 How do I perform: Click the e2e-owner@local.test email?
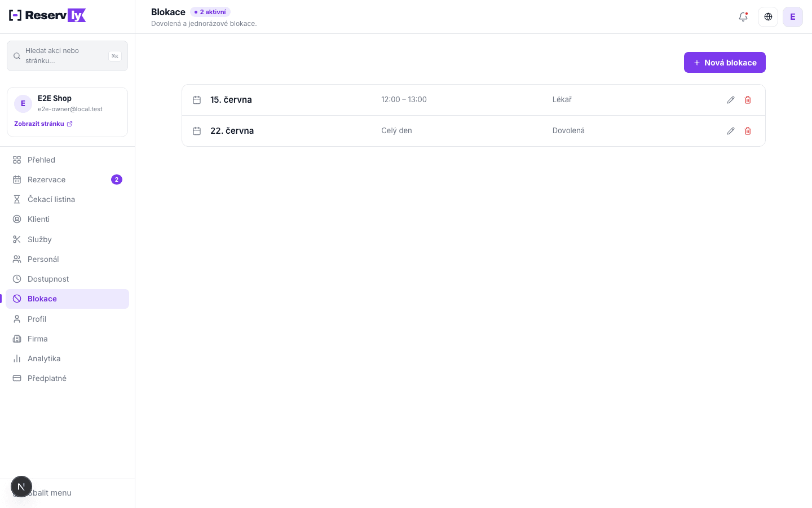click(70, 109)
